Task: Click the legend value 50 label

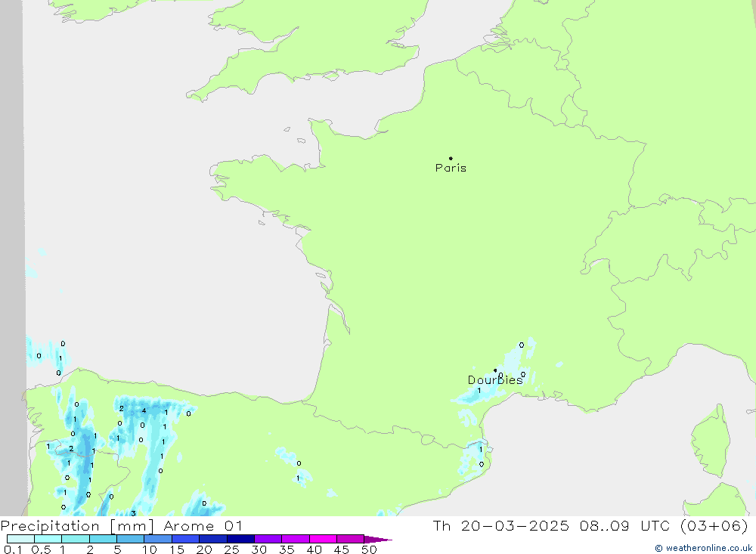Action: pos(369,549)
